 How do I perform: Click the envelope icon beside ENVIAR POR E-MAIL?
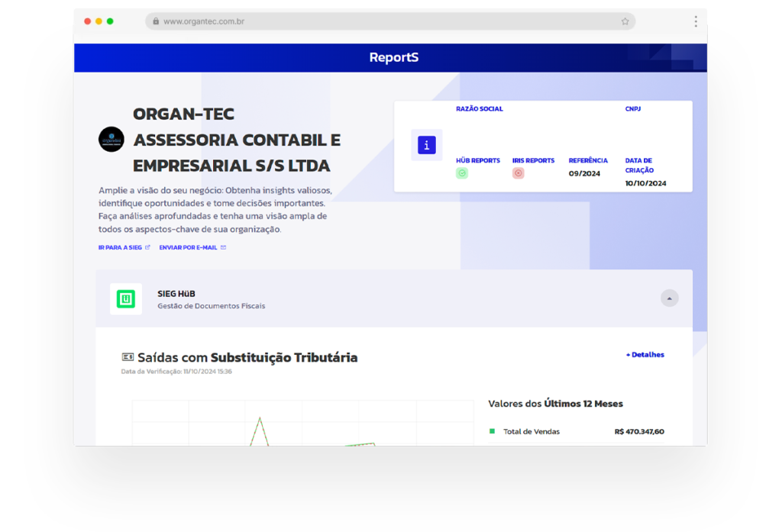(224, 247)
